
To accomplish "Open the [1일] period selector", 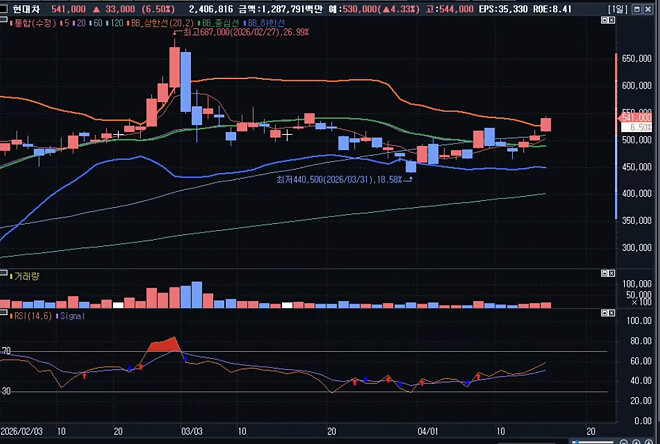I will tap(619, 7).
